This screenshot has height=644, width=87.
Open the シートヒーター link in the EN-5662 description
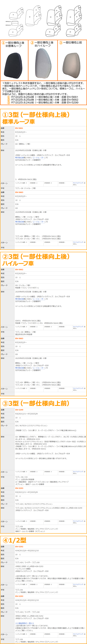39,299
